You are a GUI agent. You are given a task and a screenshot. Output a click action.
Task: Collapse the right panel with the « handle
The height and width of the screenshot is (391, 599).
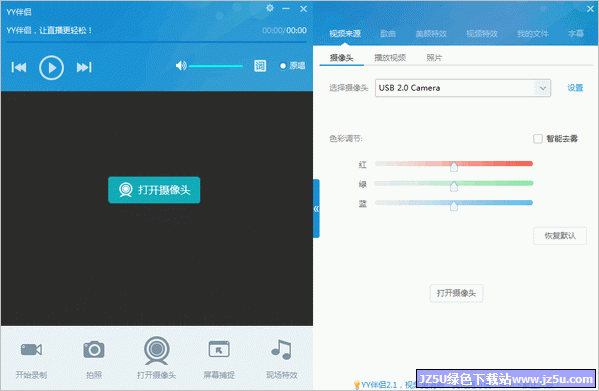click(316, 208)
